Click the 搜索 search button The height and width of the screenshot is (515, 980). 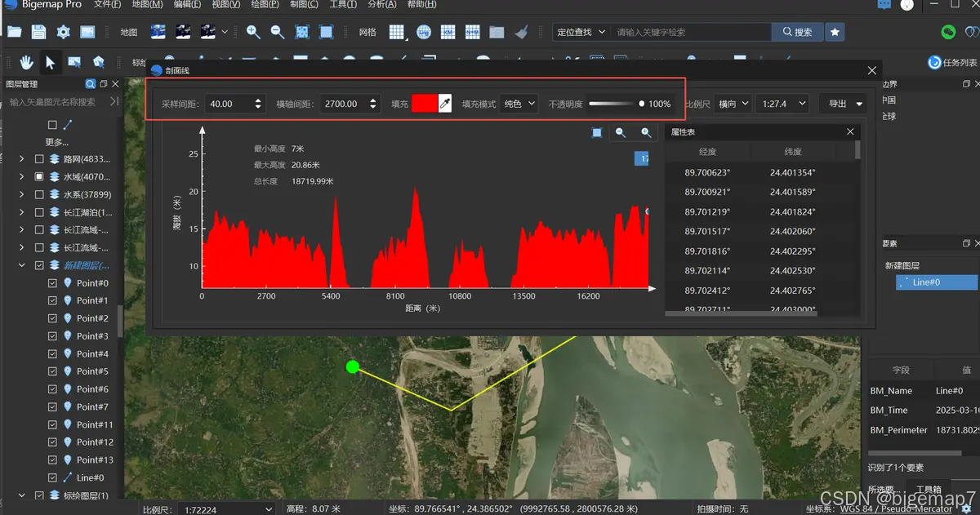coord(797,32)
